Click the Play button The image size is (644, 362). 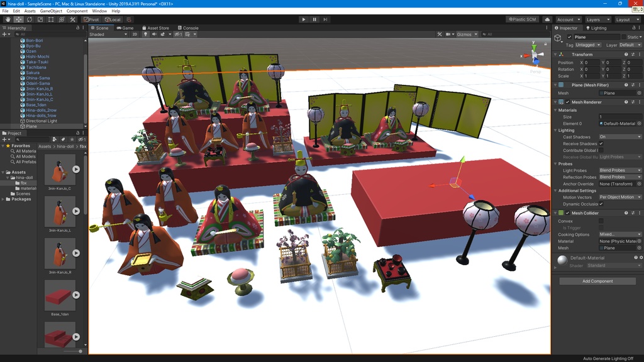coord(304,19)
